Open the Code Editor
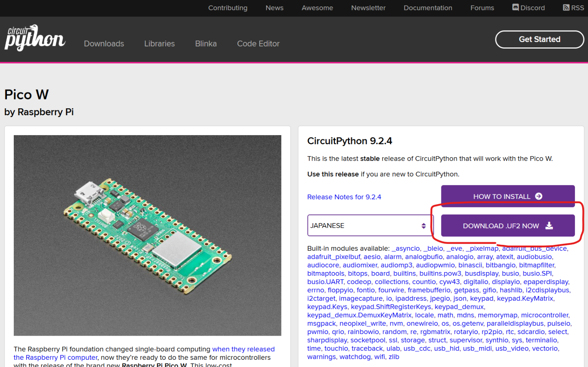The height and width of the screenshot is (367, 588). point(258,44)
